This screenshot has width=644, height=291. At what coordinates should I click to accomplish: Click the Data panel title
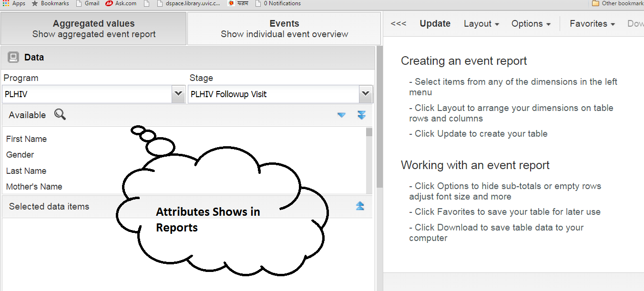(34, 57)
